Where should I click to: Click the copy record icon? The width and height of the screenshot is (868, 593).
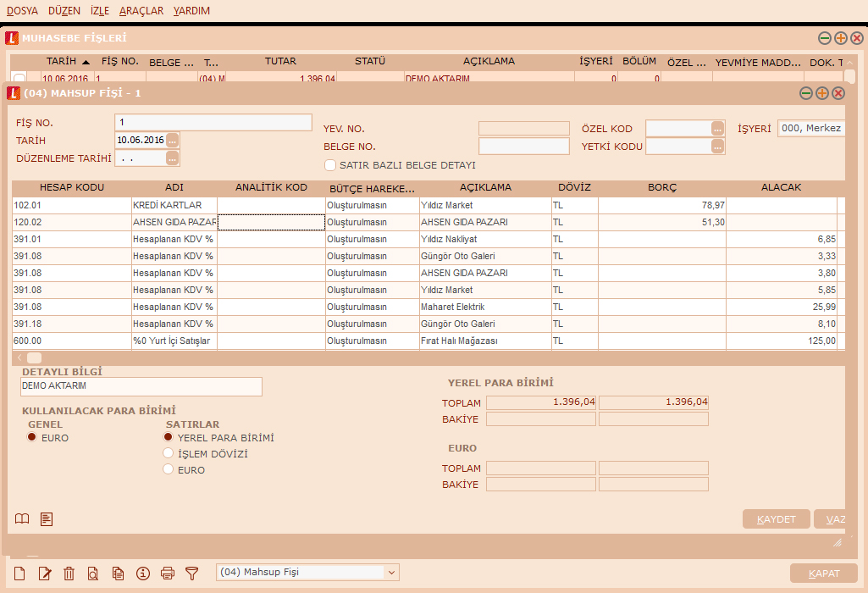point(118,573)
